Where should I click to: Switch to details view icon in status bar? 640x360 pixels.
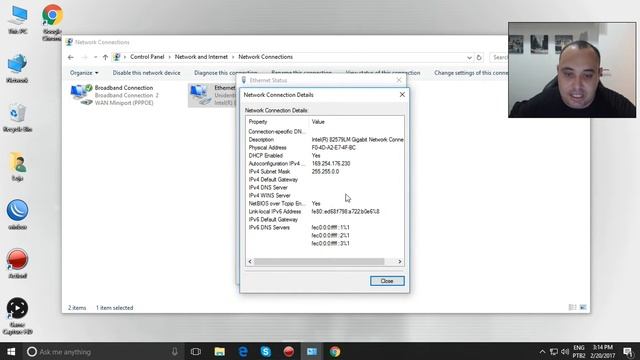(x=572, y=307)
